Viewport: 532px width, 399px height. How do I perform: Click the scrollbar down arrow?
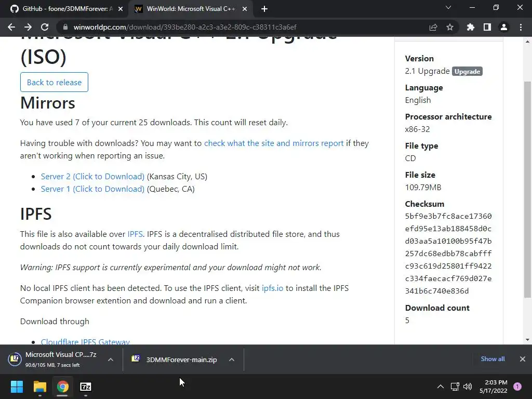click(x=528, y=340)
